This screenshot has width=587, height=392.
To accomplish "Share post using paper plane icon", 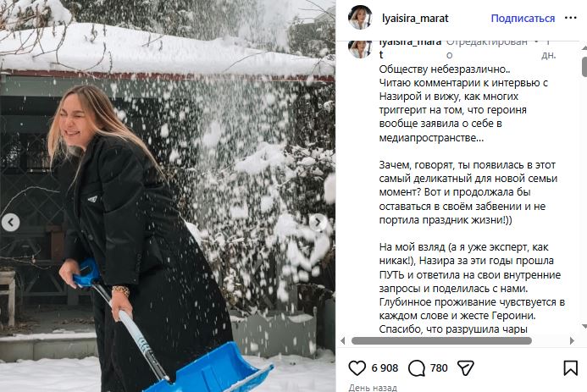I will click(x=466, y=368).
